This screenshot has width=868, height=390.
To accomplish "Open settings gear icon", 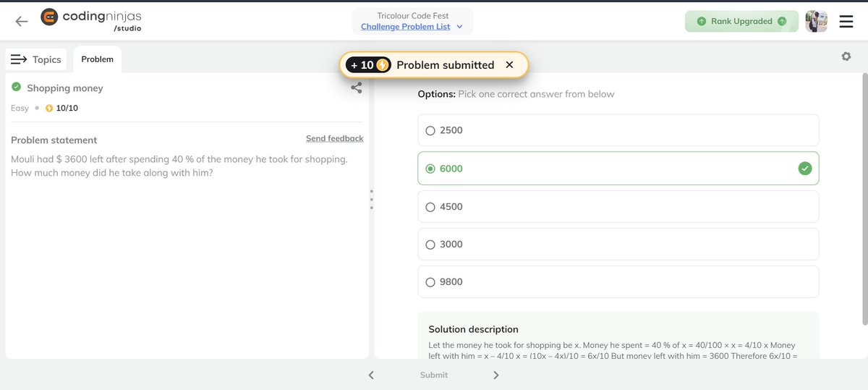I will 846,56.
